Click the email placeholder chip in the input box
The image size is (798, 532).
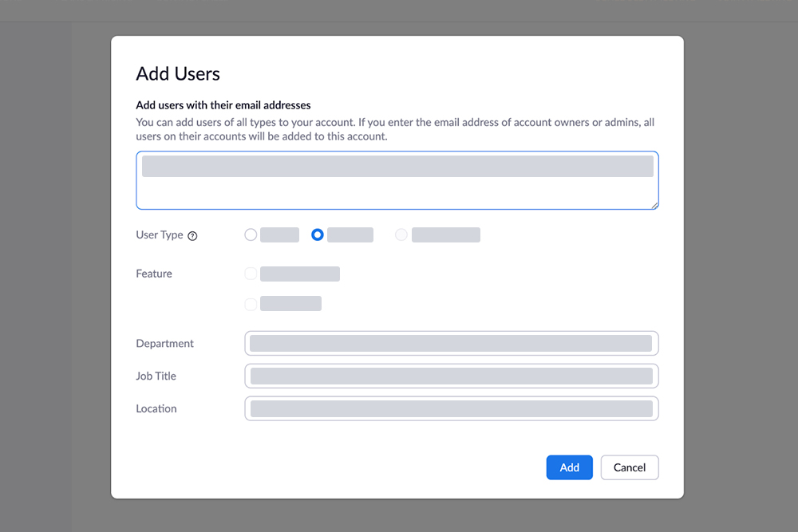397,166
